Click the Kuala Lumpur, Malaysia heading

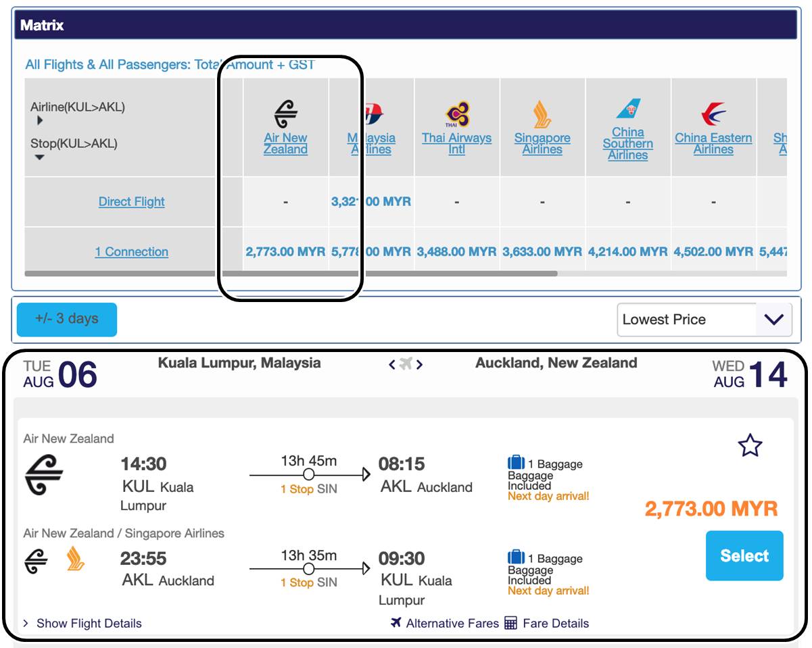239,363
